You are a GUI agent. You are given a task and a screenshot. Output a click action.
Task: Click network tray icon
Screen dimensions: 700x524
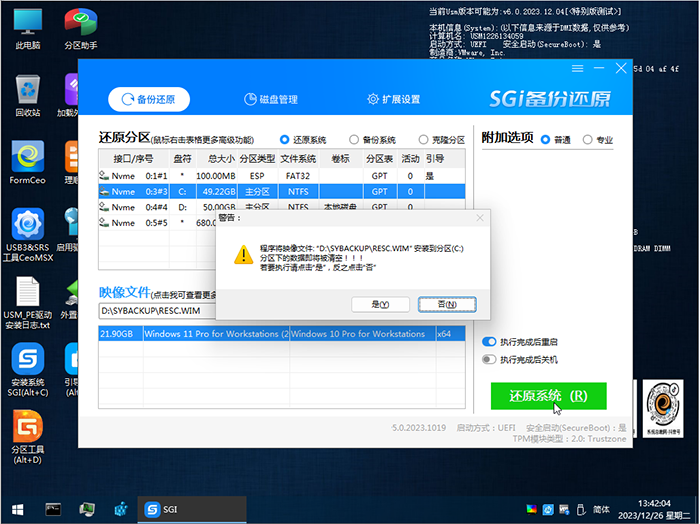click(564, 509)
